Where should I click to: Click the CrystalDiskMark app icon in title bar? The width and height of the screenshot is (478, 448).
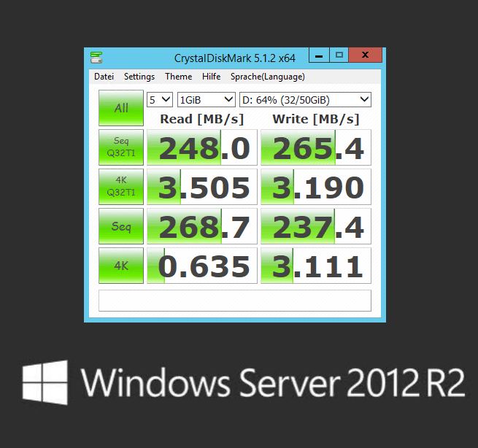pyautogui.click(x=96, y=58)
